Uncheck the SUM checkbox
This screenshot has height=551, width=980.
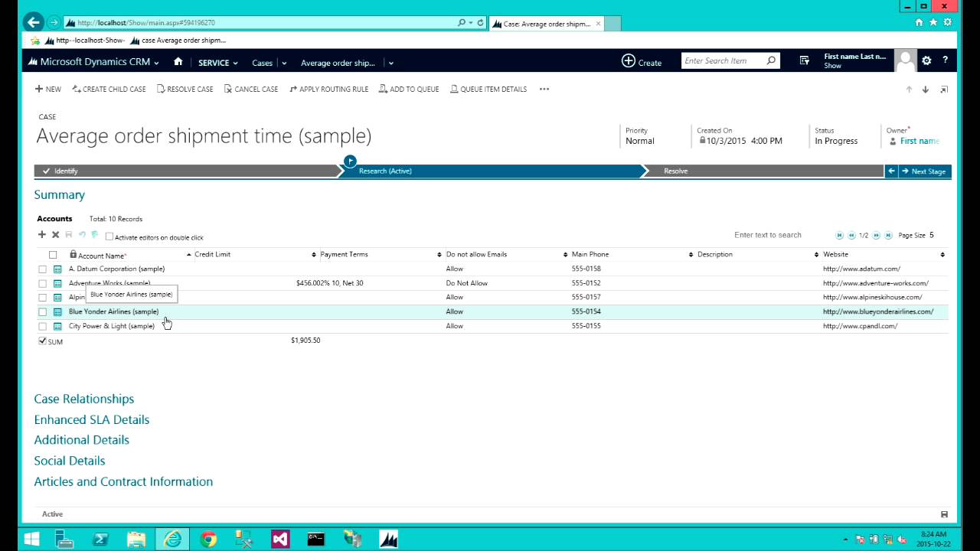pos(42,341)
